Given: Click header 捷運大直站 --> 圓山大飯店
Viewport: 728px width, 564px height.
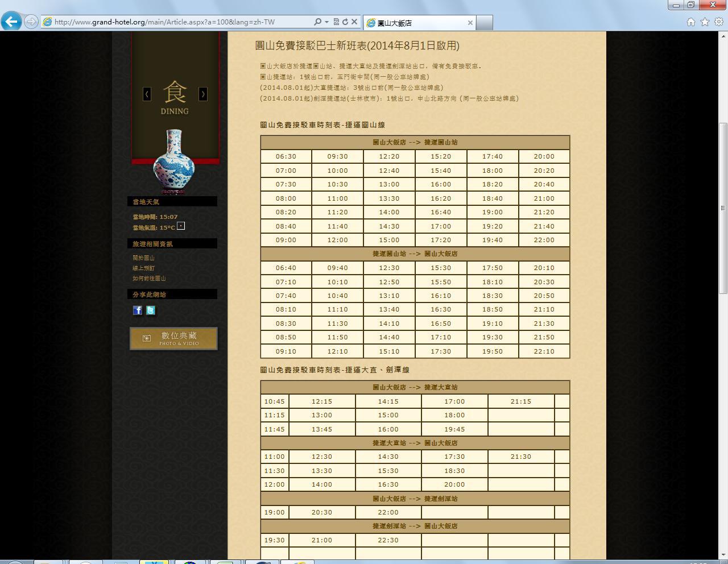Looking at the screenshot, I should (415, 443).
